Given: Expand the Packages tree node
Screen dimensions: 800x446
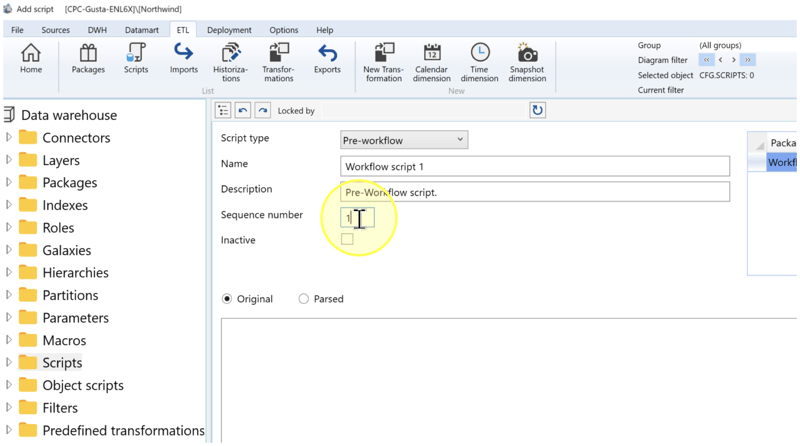Looking at the screenshot, I should (x=9, y=182).
